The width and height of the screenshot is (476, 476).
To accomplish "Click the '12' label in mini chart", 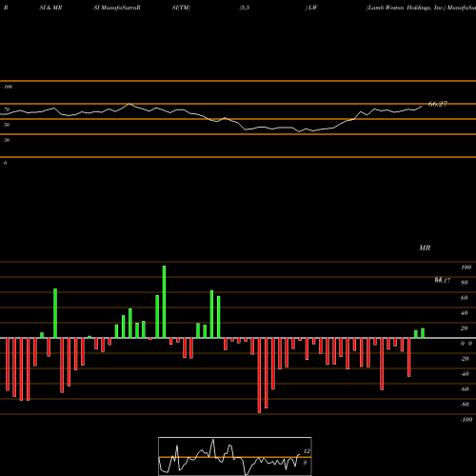I will tap(307, 451).
